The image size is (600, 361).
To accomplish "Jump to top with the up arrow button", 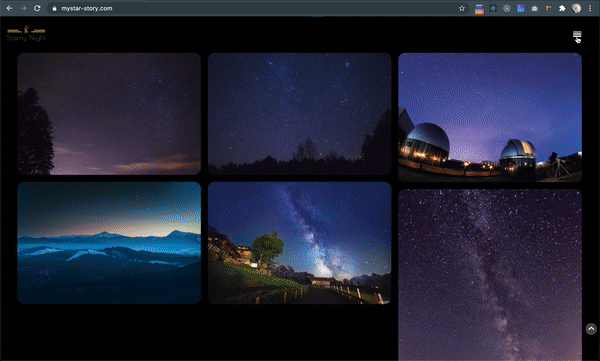I will 591,329.
